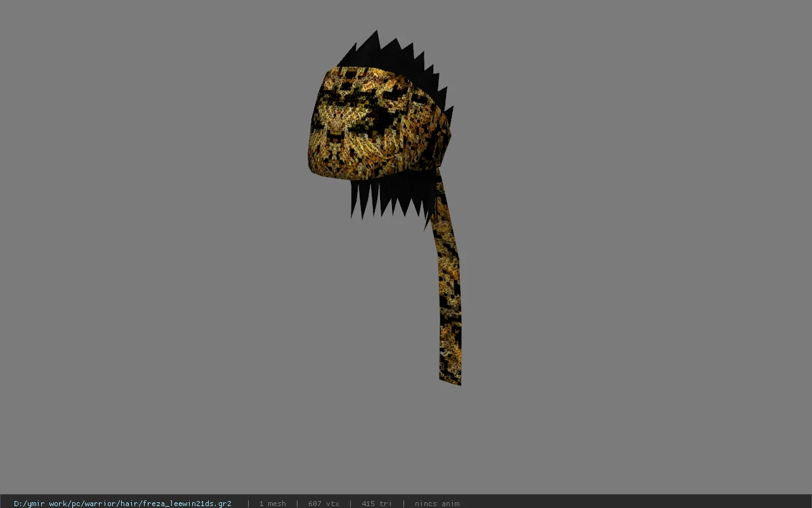Click the 'nincs anim' status entry
This screenshot has height=508, width=812.
437,504
